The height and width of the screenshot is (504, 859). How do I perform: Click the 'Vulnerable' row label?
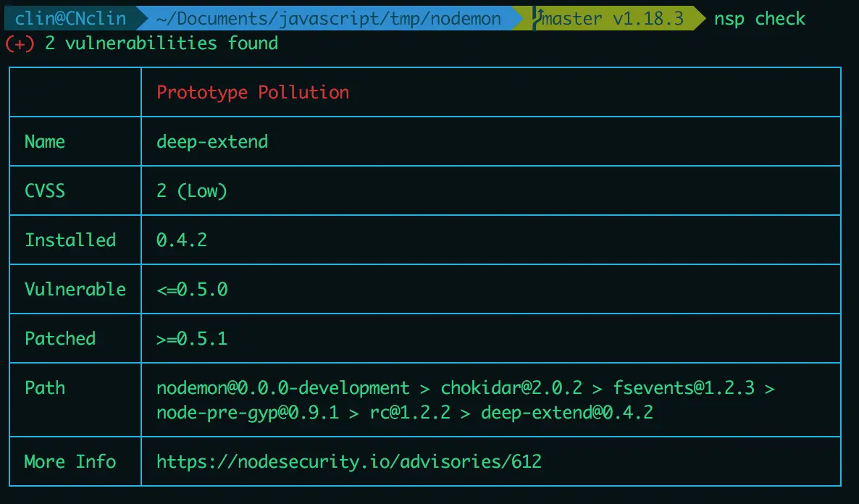point(75,289)
